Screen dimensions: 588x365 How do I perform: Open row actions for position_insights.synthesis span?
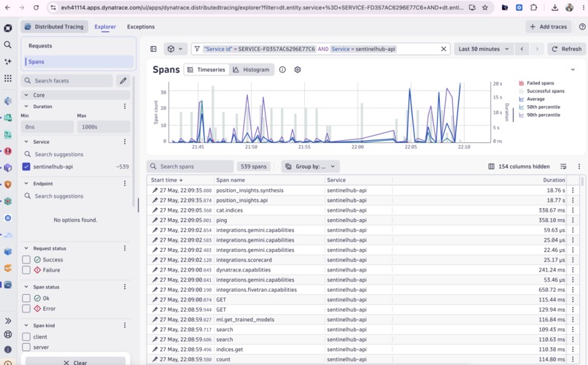tap(573, 191)
